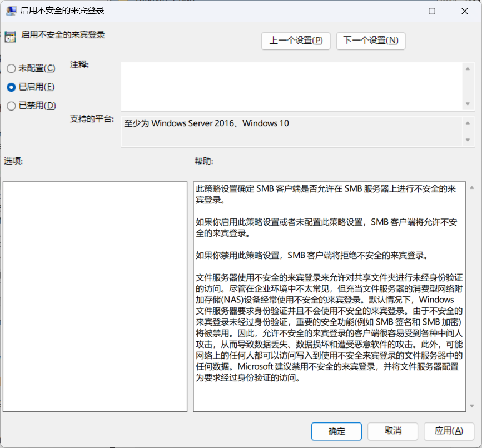Click the title bar policy window icon

tap(11, 11)
